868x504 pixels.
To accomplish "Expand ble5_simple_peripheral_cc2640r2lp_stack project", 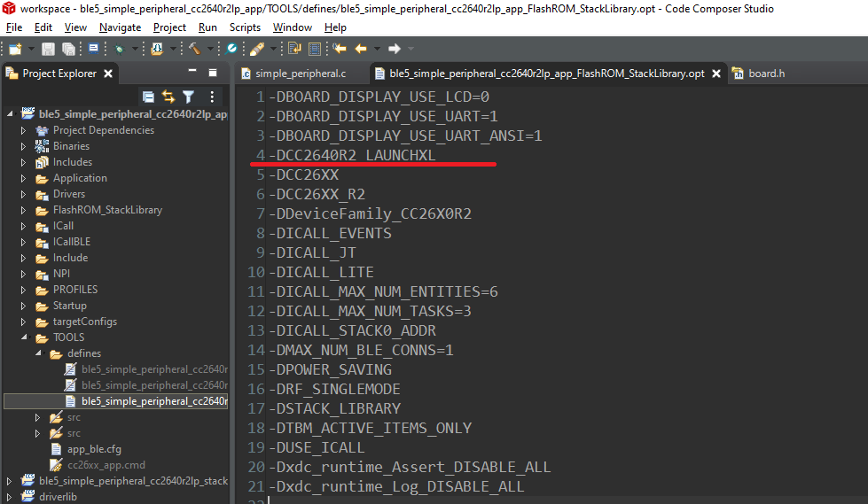I will 9,481.
